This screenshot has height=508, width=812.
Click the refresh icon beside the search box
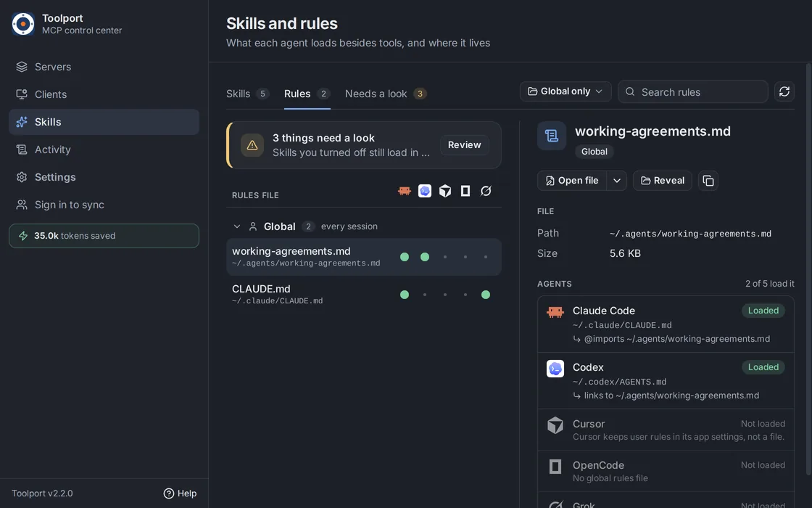point(784,91)
